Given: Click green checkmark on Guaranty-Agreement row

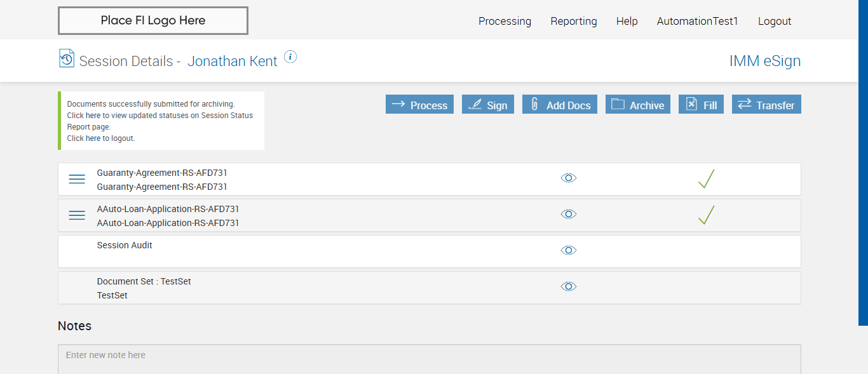Looking at the screenshot, I should pos(706,179).
